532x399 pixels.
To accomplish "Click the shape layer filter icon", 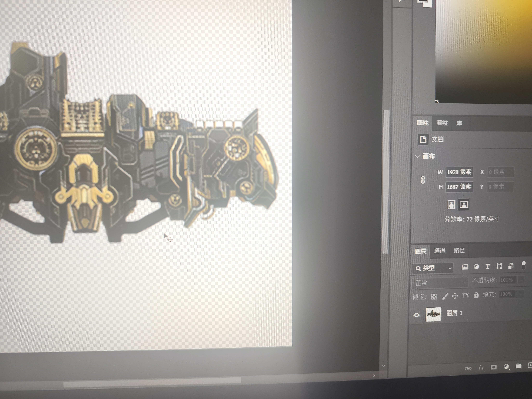I will click(x=499, y=266).
